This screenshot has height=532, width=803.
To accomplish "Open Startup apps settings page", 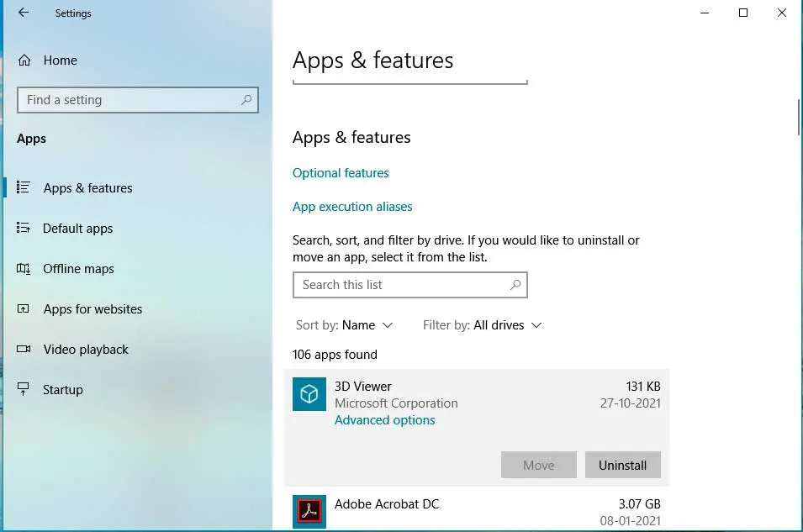I will coord(63,390).
